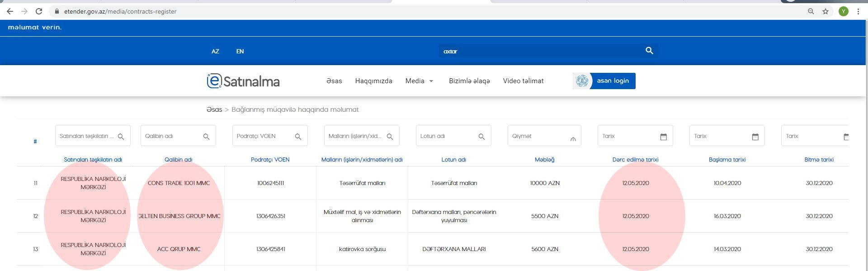Select the 5600 AZN amount cell
Screen dimensions: 868x271
coord(545,249)
